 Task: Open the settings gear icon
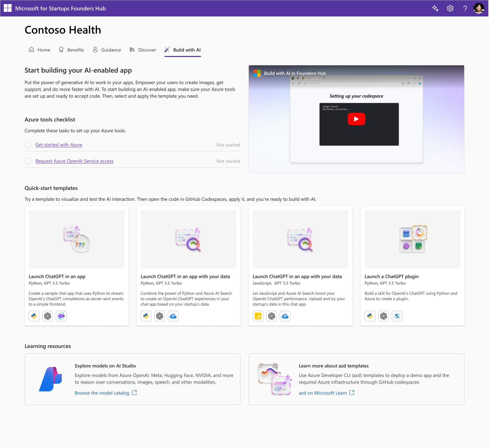(x=450, y=8)
